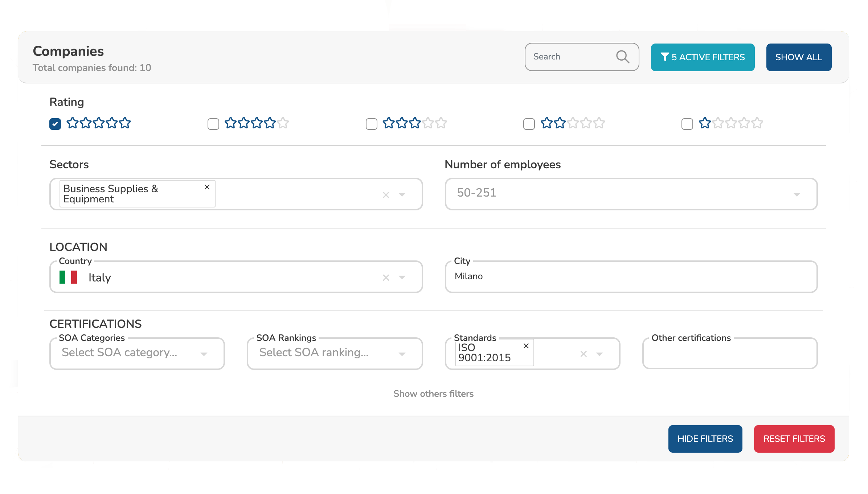The width and height of the screenshot is (868, 494).
Task: Clear the Italy country filter
Action: pyautogui.click(x=386, y=278)
